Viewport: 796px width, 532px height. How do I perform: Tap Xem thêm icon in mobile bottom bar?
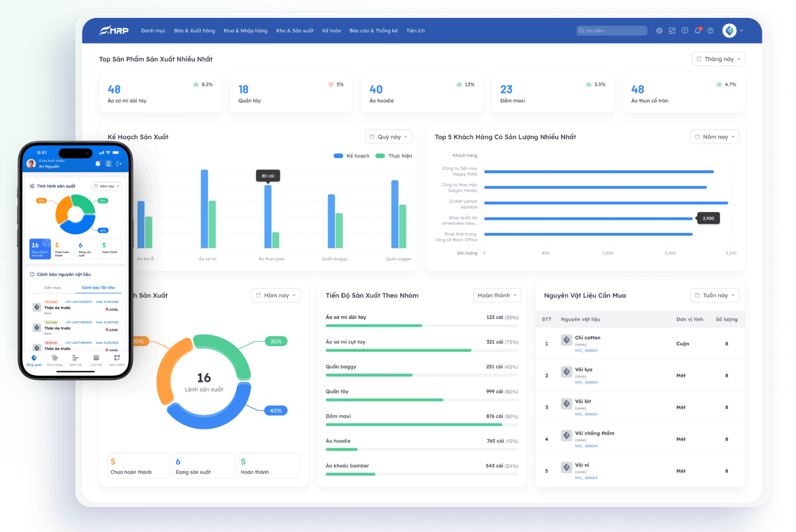pos(116,360)
